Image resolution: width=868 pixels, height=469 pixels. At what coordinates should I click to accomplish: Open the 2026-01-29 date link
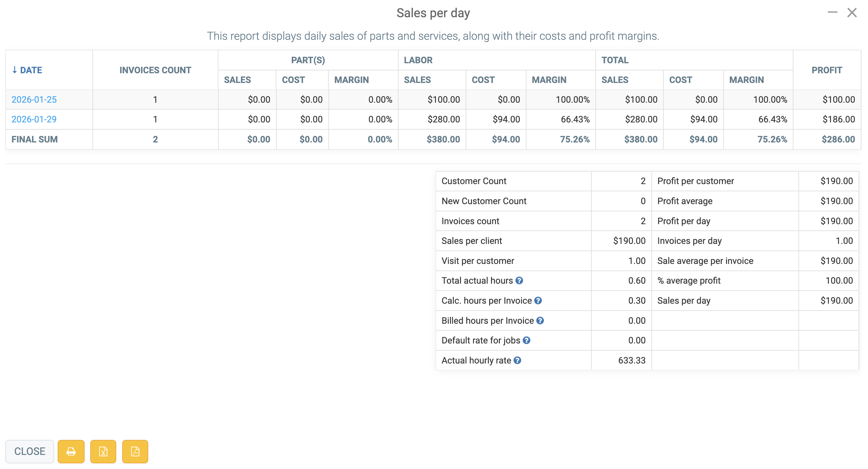[34, 119]
